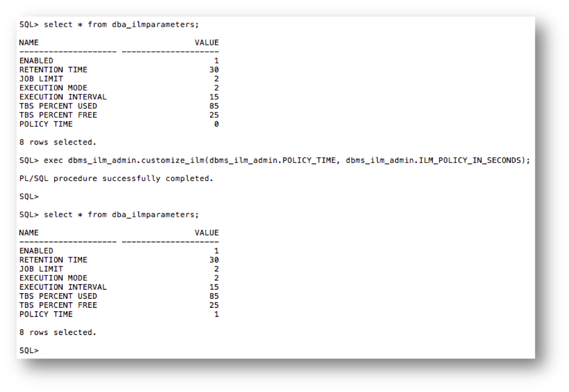This screenshot has height=392, width=569.
Task: Click EXECUTION MODE in the second result
Action: [53, 278]
